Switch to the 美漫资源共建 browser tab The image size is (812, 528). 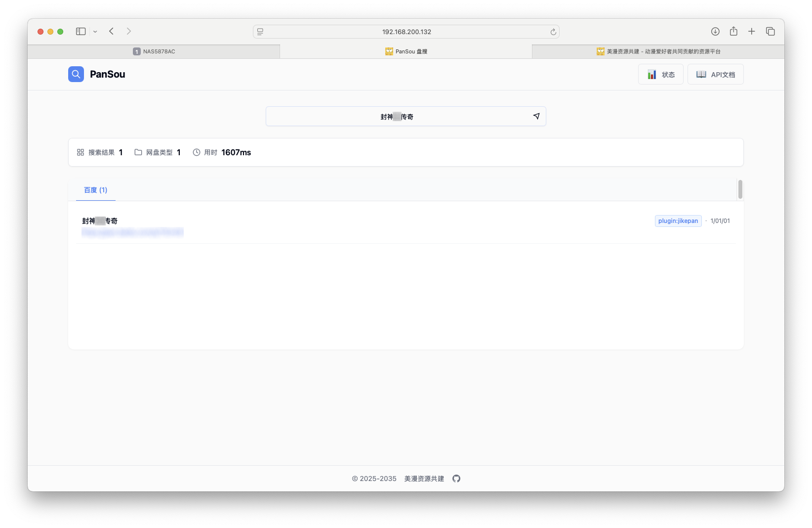click(658, 51)
